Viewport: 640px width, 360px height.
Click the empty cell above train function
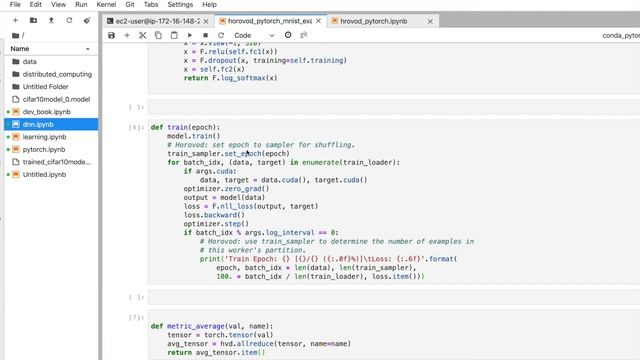click(393, 107)
